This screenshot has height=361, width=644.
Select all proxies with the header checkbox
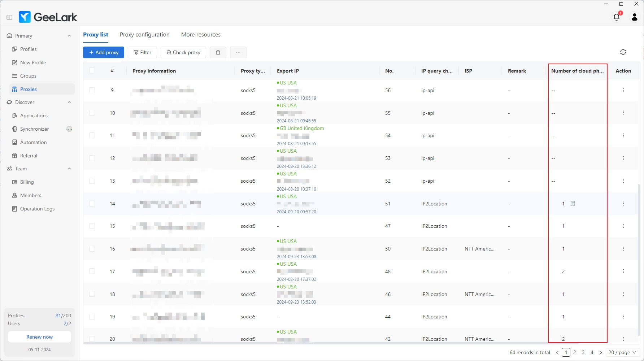click(92, 70)
